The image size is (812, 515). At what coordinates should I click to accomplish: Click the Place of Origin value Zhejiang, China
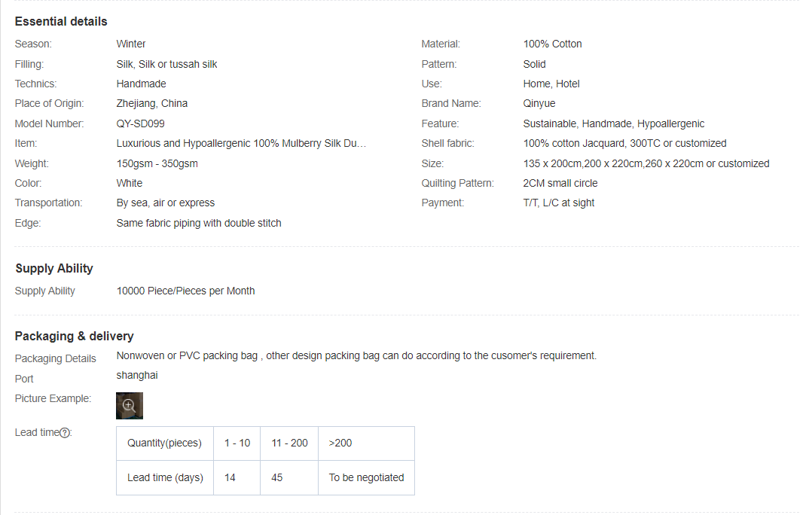pos(152,103)
